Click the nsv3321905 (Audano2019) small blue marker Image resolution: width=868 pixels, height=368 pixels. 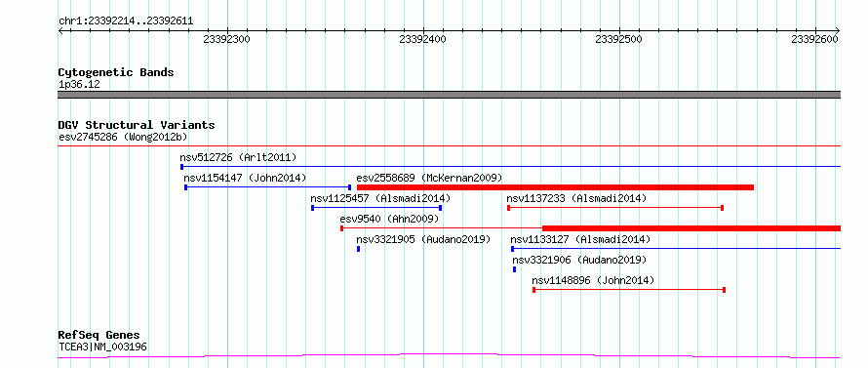(358, 249)
